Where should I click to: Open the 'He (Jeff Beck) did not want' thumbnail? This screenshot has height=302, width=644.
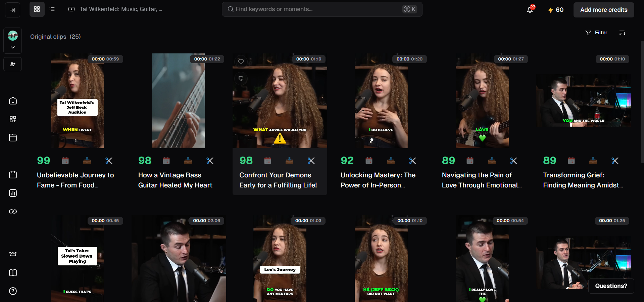[381, 259]
